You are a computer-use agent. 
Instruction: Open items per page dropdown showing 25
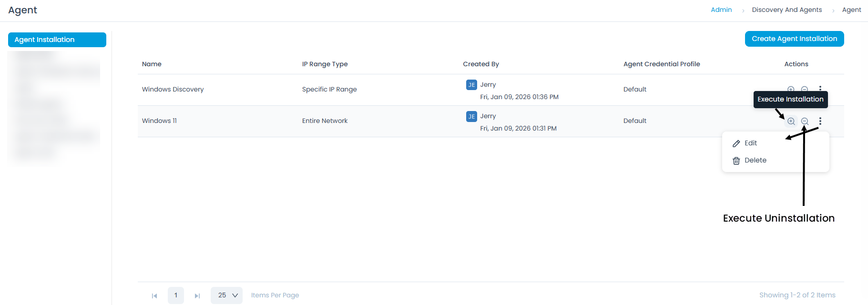click(x=226, y=295)
